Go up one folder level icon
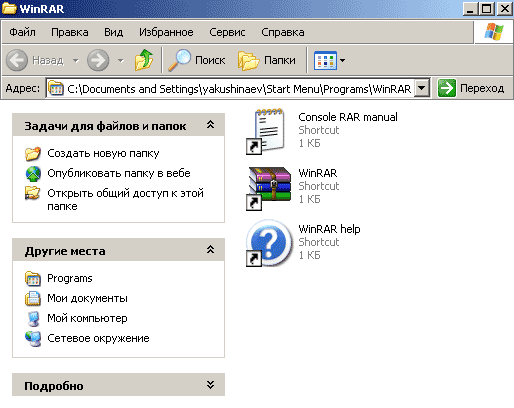Viewport: 514px width, 408px height. (144, 60)
